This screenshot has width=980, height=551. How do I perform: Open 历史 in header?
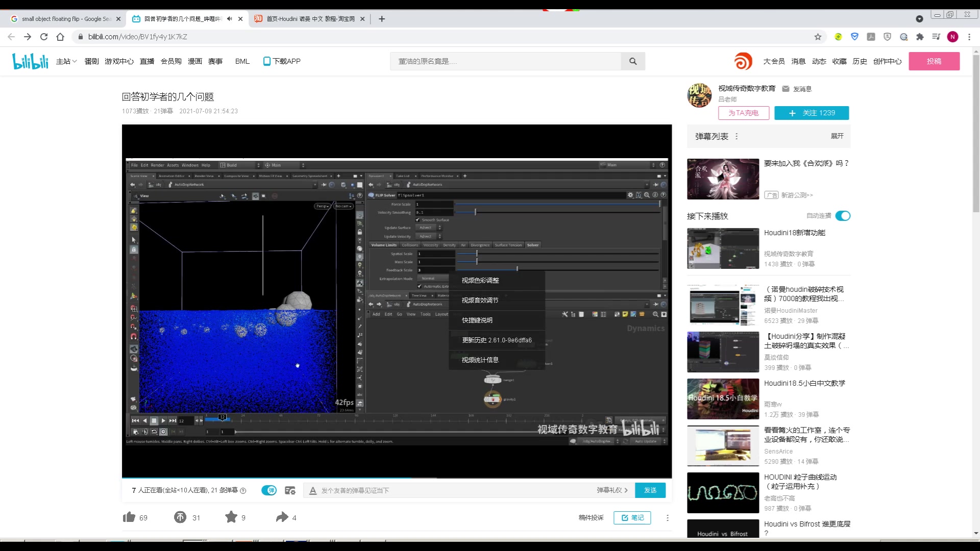pos(860,61)
